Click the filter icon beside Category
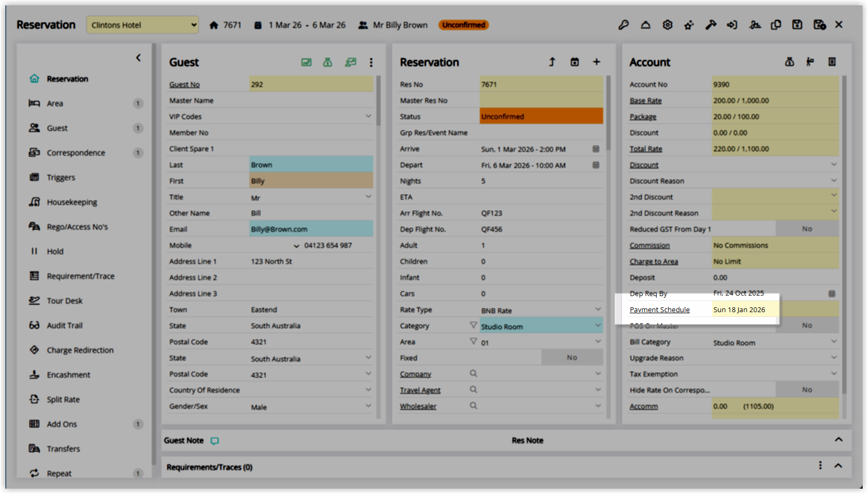Screen dimensions: 868x494 tap(473, 325)
